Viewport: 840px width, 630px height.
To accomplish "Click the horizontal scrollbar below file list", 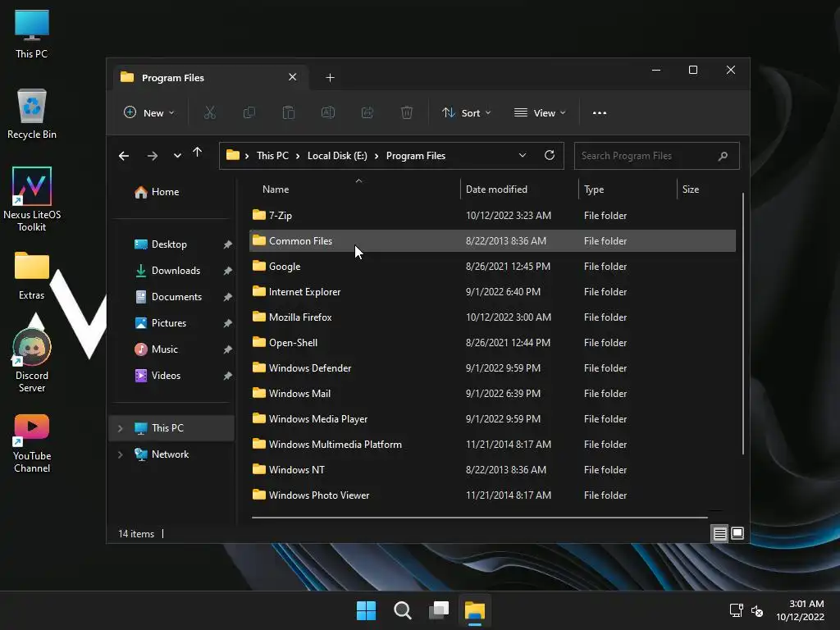I will tap(479, 518).
